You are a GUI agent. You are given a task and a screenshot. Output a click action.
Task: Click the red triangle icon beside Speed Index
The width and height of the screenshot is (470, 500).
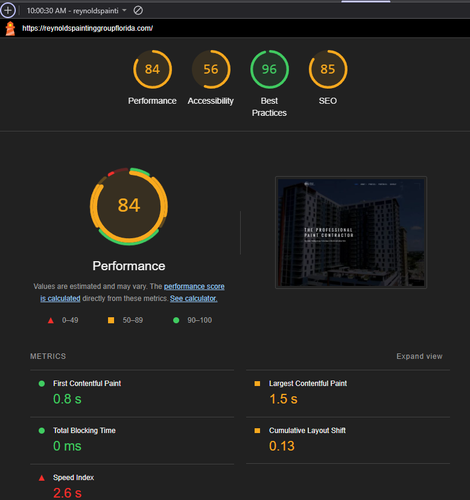pyautogui.click(x=42, y=478)
